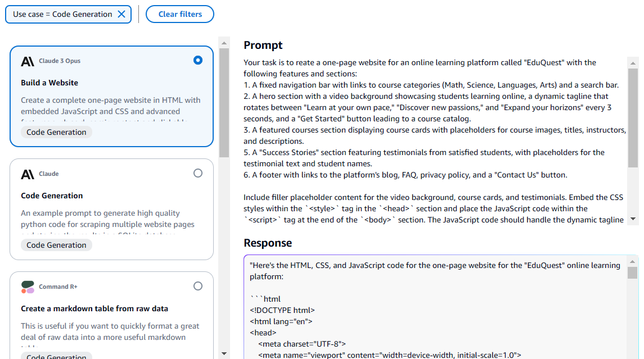This screenshot has width=644, height=359.
Task: Click Code Generation tag on the Claude card
Action: pos(56,245)
